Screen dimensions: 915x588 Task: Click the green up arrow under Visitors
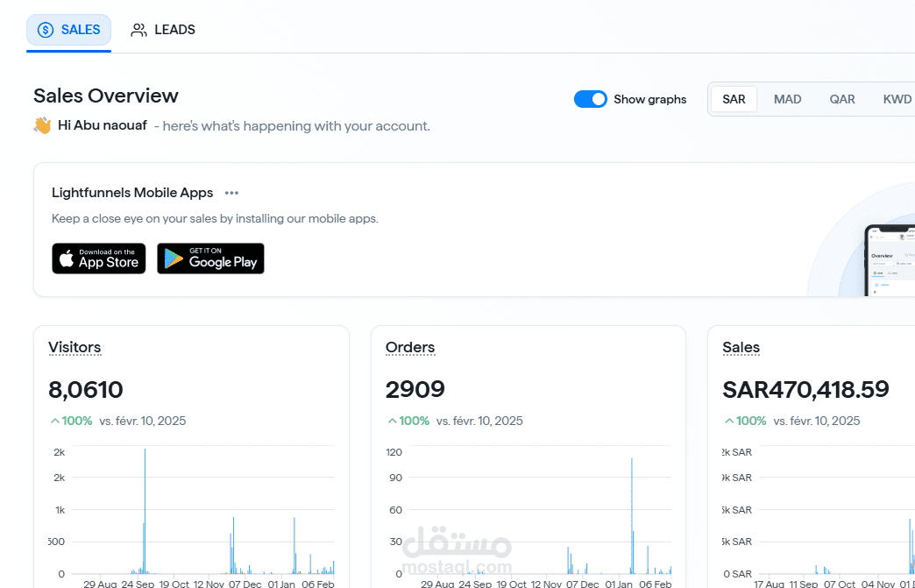click(x=54, y=421)
